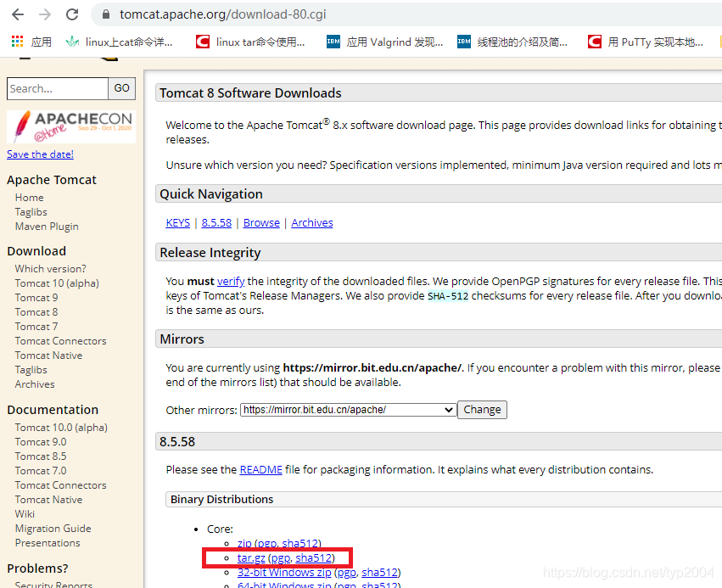Screen dimensions: 722x588
Task: Reload the page with refresh icon
Action: [x=72, y=14]
